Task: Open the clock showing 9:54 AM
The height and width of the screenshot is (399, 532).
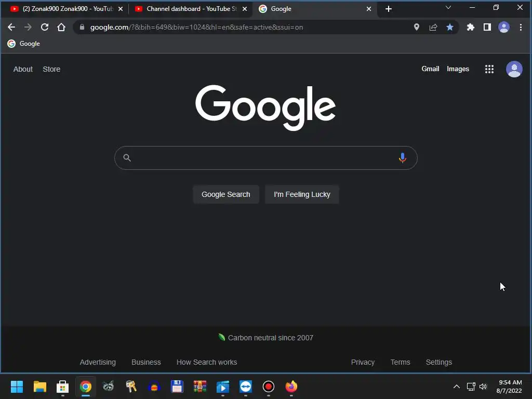Action: click(509, 387)
